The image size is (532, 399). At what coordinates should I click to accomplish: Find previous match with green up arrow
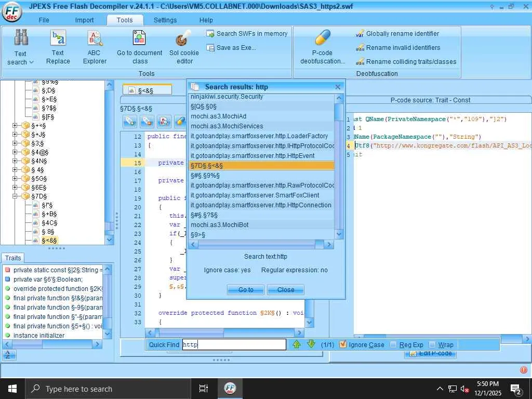tap(297, 344)
